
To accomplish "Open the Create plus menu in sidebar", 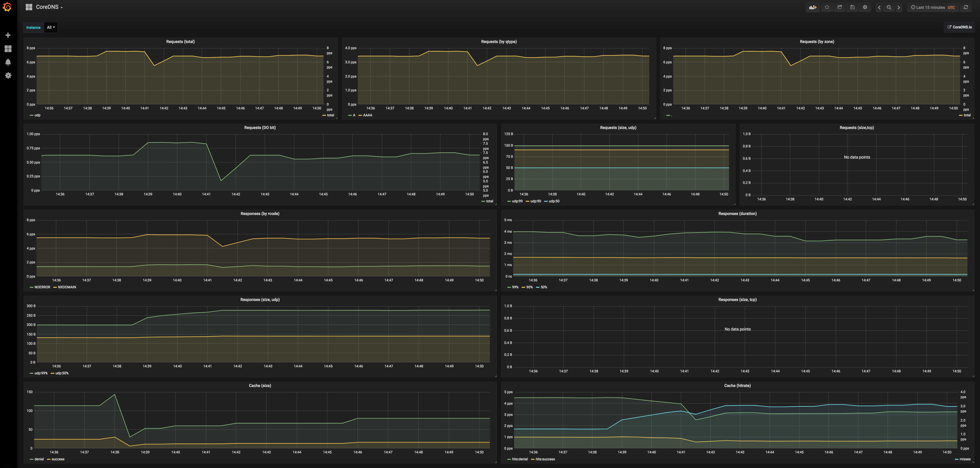I will pos(8,35).
